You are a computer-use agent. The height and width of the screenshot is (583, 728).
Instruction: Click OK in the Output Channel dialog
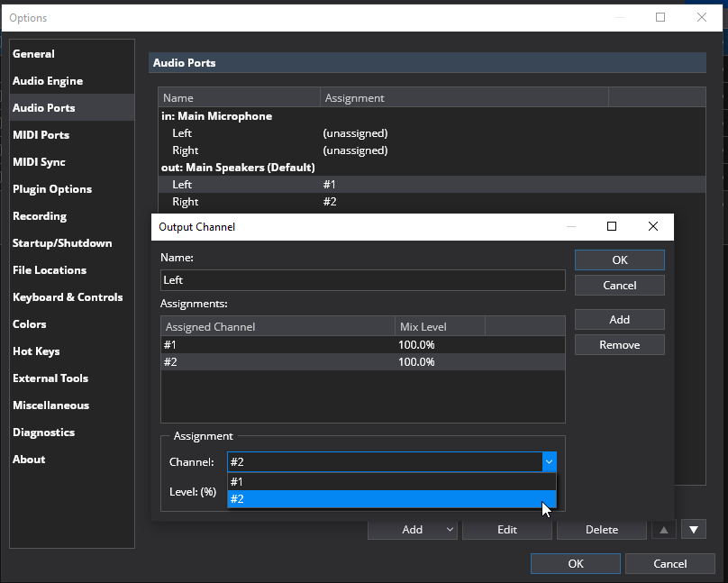pyautogui.click(x=619, y=260)
